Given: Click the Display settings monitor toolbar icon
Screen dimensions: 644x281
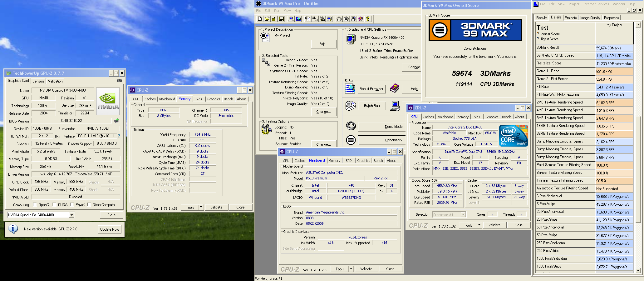Looking at the screenshot, I should click(329, 19).
